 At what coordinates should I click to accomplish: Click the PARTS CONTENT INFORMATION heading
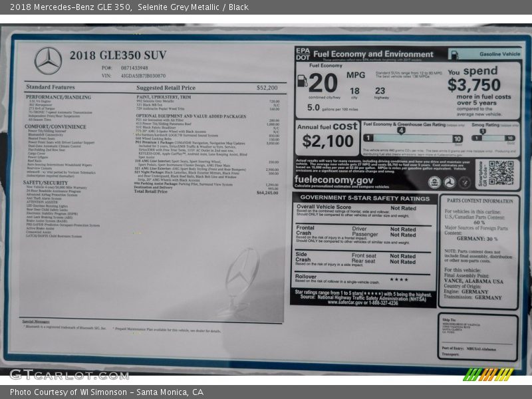click(479, 201)
